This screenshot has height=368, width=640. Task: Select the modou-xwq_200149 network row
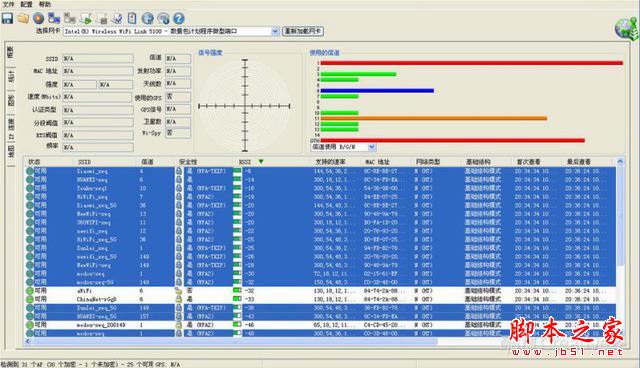[x=320, y=325]
